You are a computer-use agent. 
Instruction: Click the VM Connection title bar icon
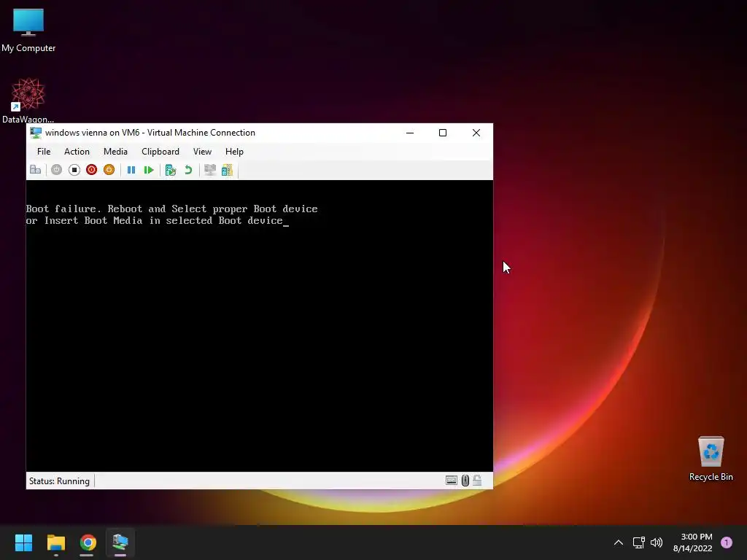click(36, 133)
